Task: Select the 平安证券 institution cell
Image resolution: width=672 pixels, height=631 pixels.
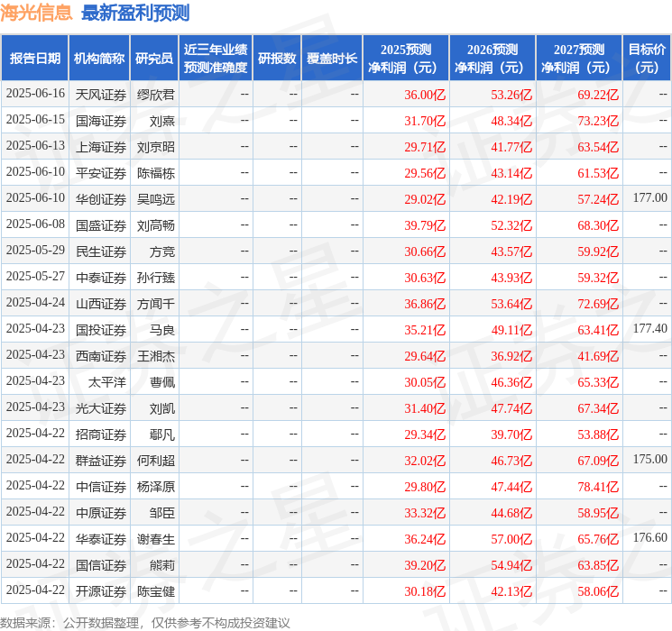Action: (x=101, y=173)
